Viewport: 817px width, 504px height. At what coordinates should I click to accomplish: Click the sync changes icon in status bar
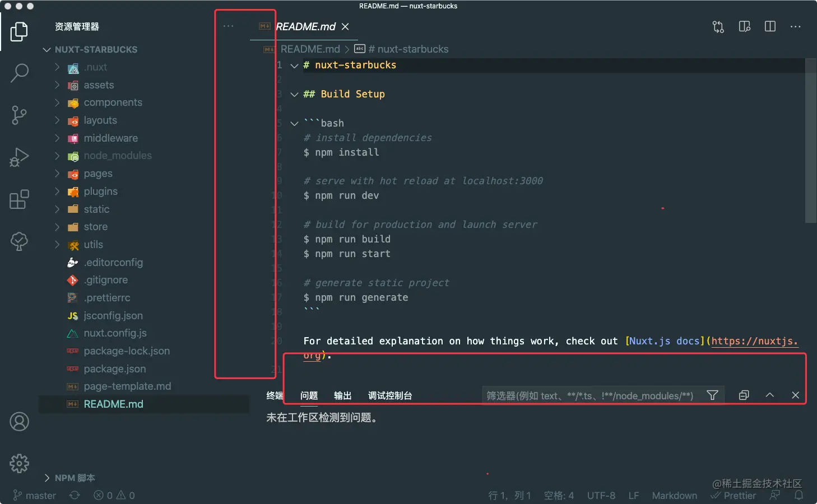pyautogui.click(x=75, y=496)
